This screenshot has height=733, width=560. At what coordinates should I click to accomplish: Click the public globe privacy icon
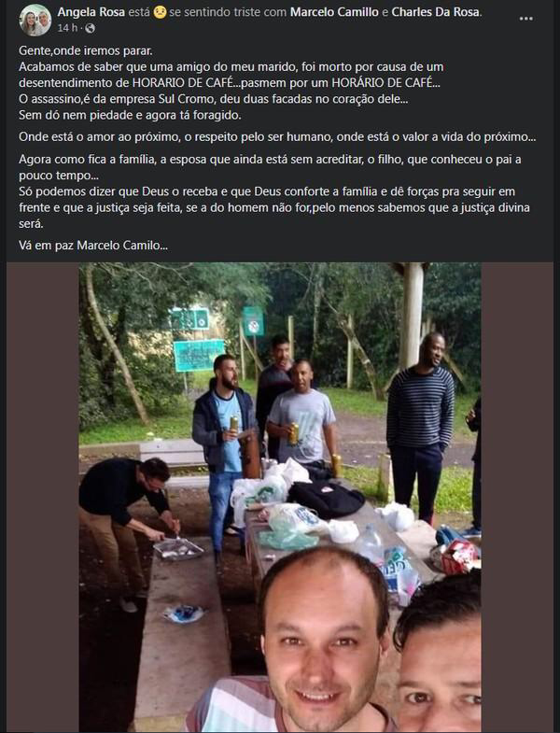tap(91, 29)
